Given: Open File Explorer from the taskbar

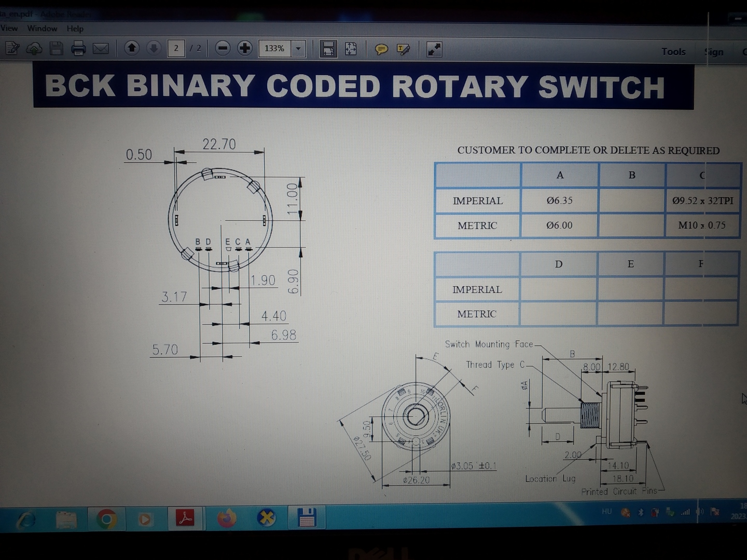Looking at the screenshot, I should pyautogui.click(x=66, y=519).
